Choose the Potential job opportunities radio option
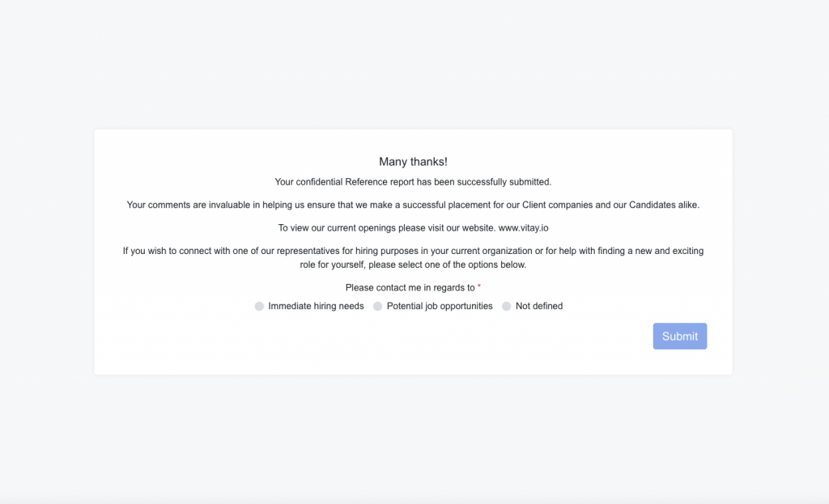 click(x=377, y=307)
